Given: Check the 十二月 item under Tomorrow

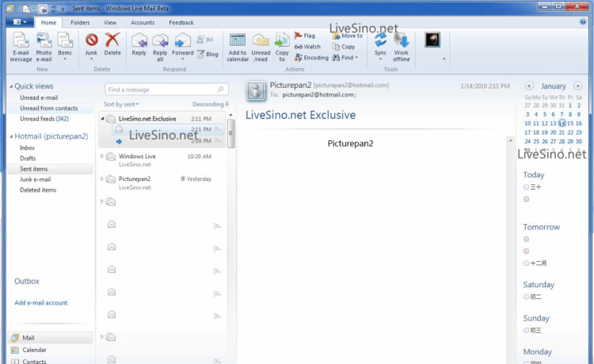Looking at the screenshot, I should coord(526,263).
